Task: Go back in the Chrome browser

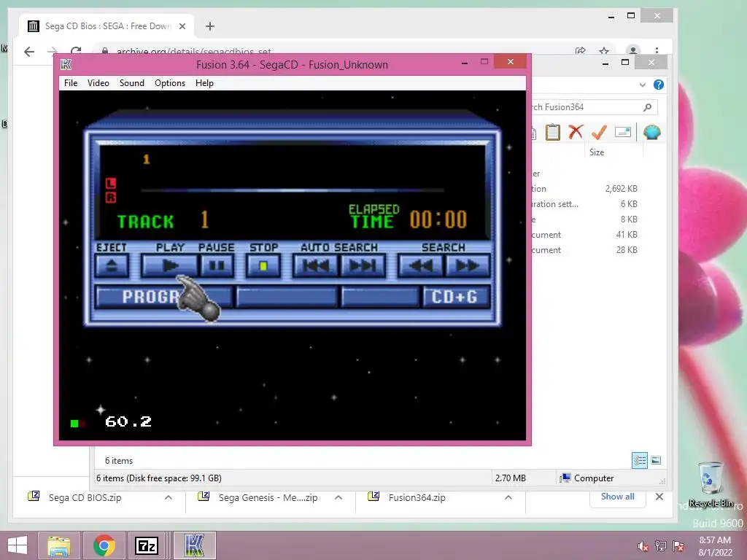Action: 29,51
